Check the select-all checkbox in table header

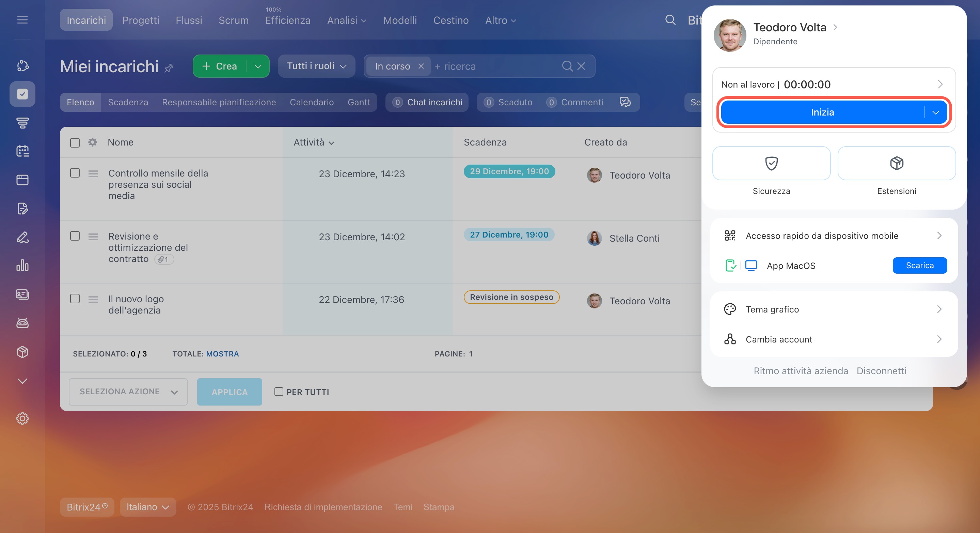pyautogui.click(x=75, y=143)
